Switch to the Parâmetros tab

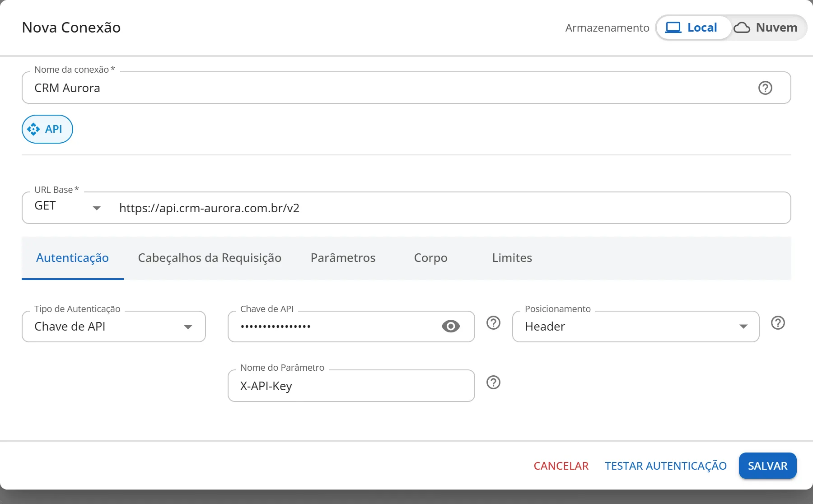[343, 258]
